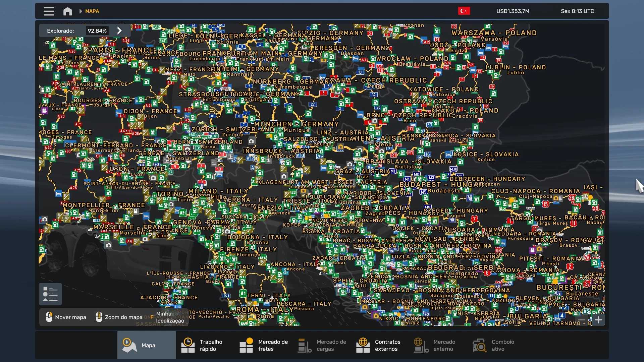Open the hamburger main menu
Image resolution: width=644 pixels, height=362 pixels.
click(49, 11)
